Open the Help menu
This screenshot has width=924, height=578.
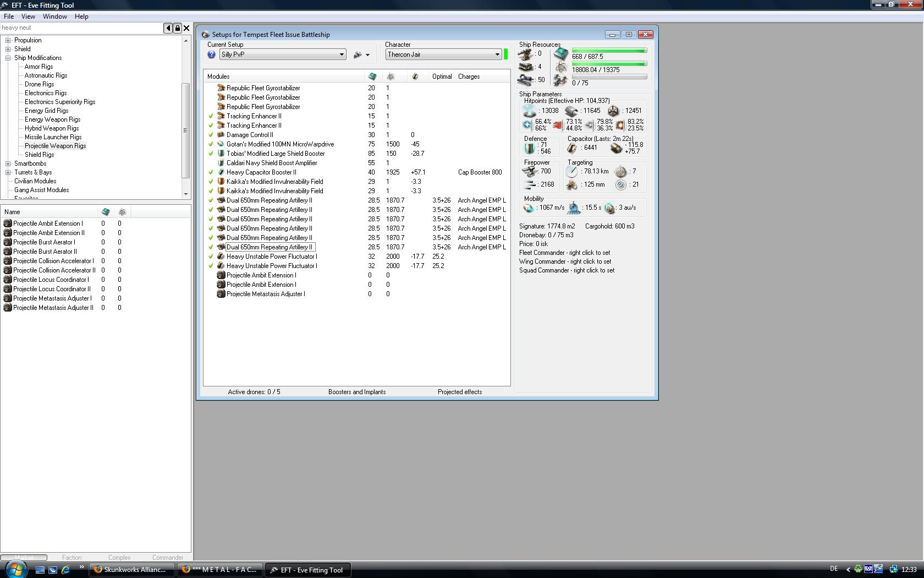pos(81,17)
